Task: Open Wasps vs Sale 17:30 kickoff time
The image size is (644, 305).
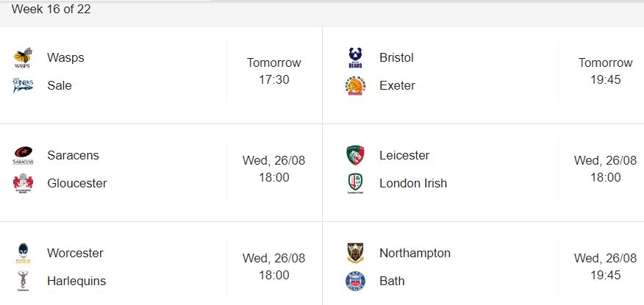Action: 274,79
